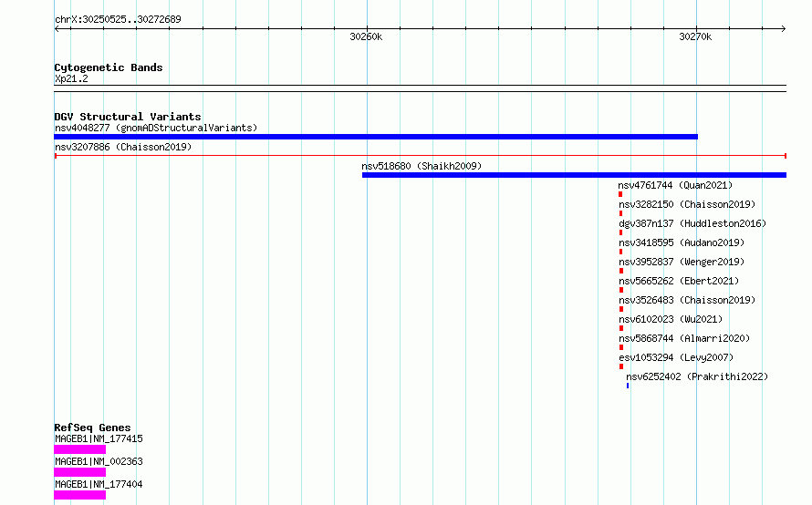Open the nsv518680 (Shaikh2009) label
Viewport: 812px width, 505px height.
[x=422, y=166]
